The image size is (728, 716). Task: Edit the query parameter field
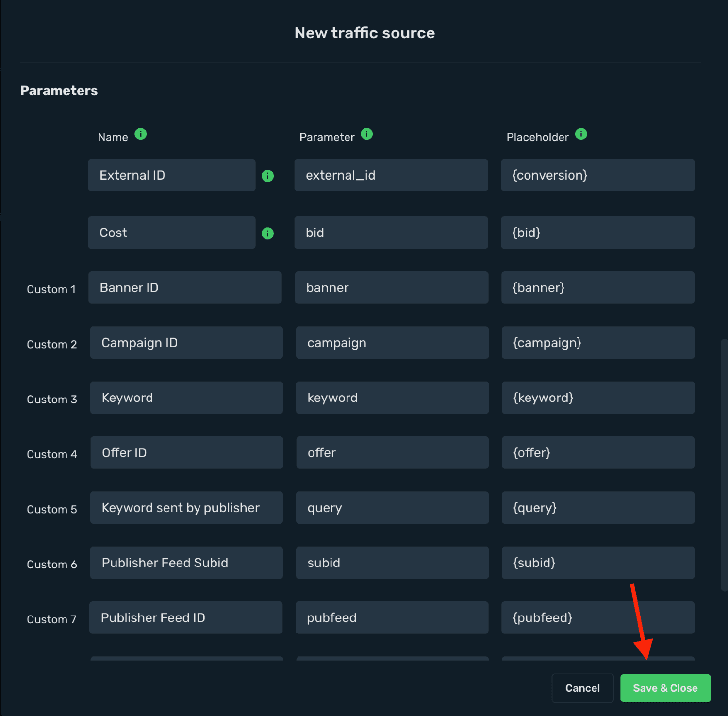pyautogui.click(x=392, y=508)
